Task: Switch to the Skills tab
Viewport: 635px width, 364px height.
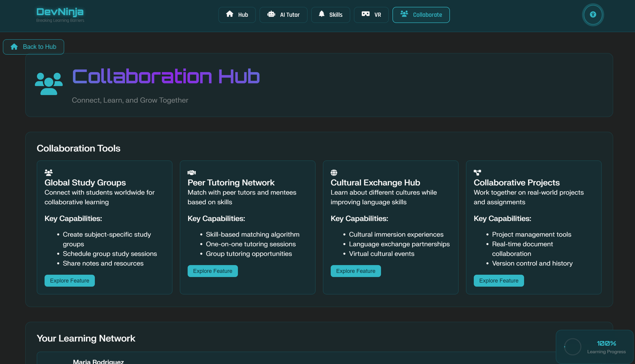Action: pyautogui.click(x=330, y=15)
